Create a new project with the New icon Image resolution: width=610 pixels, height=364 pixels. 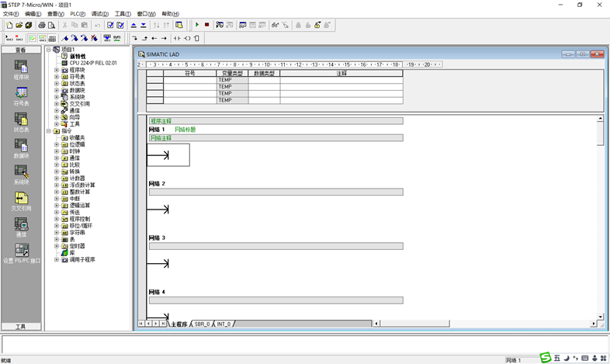[x=9, y=26]
